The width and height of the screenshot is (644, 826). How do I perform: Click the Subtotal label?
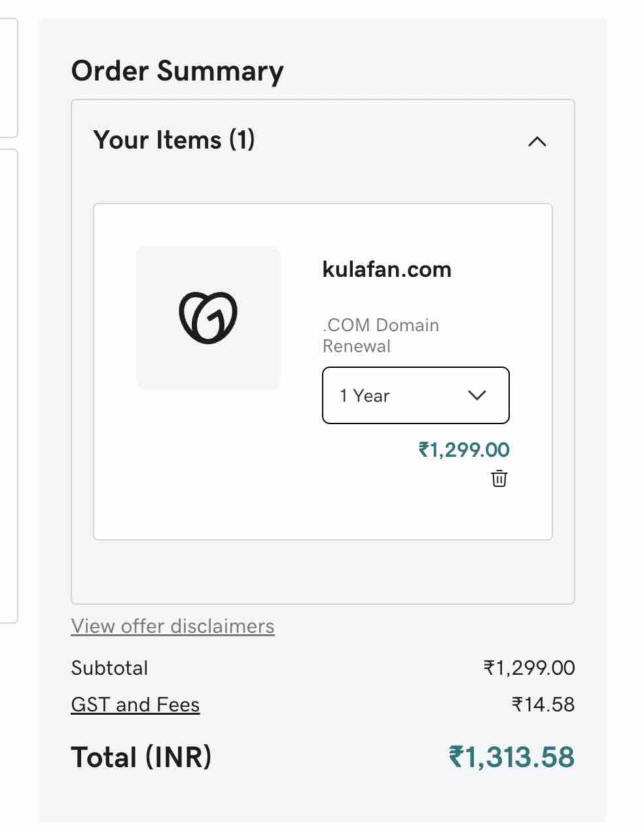point(109,668)
